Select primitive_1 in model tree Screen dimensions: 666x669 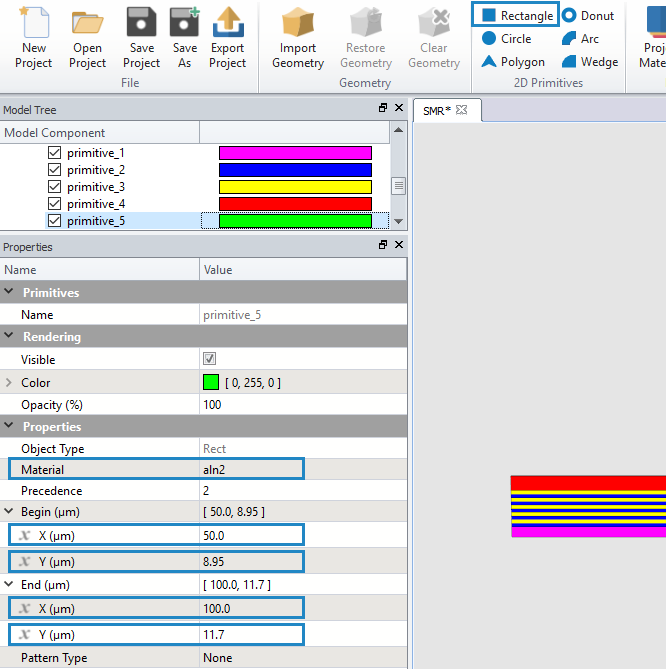tap(96, 153)
